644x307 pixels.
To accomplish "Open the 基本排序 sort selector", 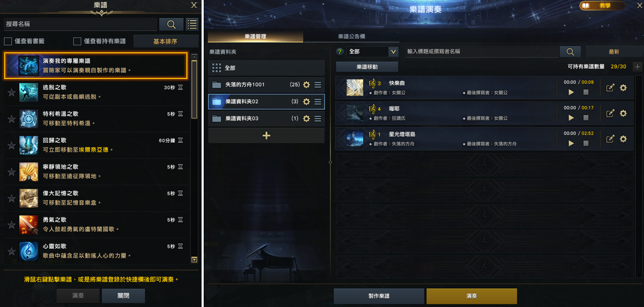I will point(165,41).
